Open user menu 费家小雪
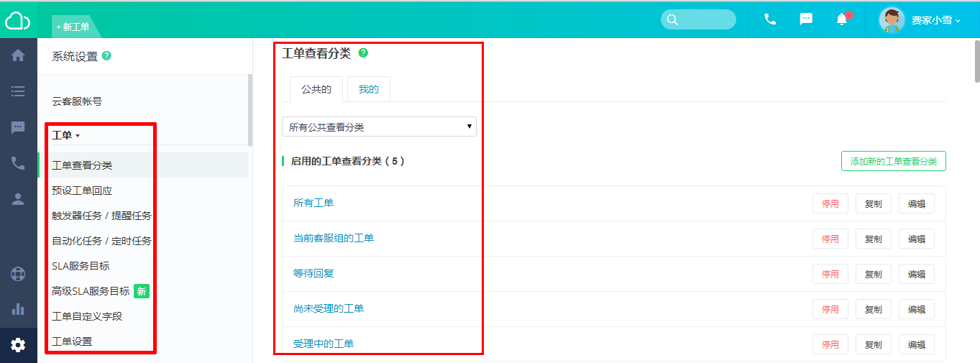This screenshot has height=363, width=980. [935, 21]
